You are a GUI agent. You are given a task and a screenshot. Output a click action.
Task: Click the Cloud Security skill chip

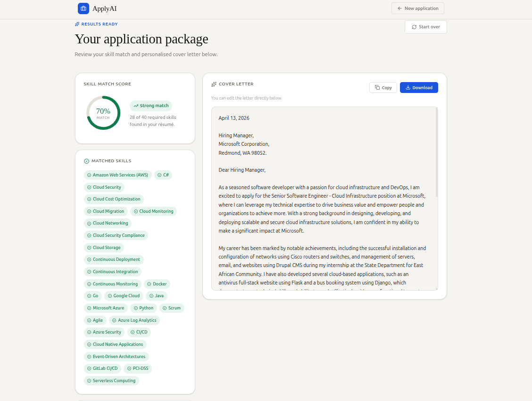coord(104,187)
